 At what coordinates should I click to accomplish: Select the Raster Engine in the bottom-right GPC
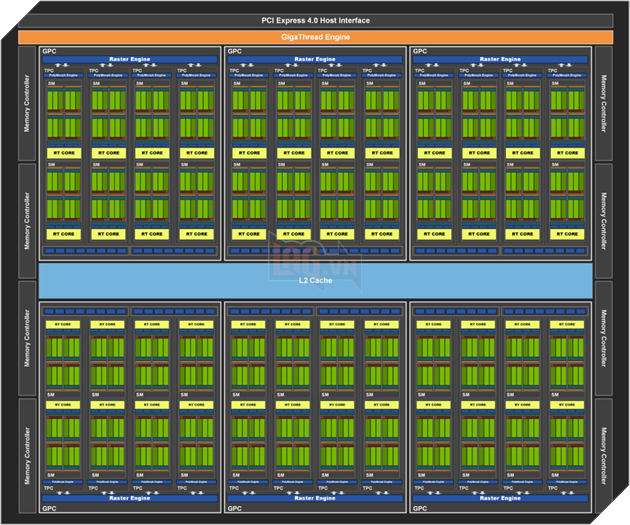[502, 497]
